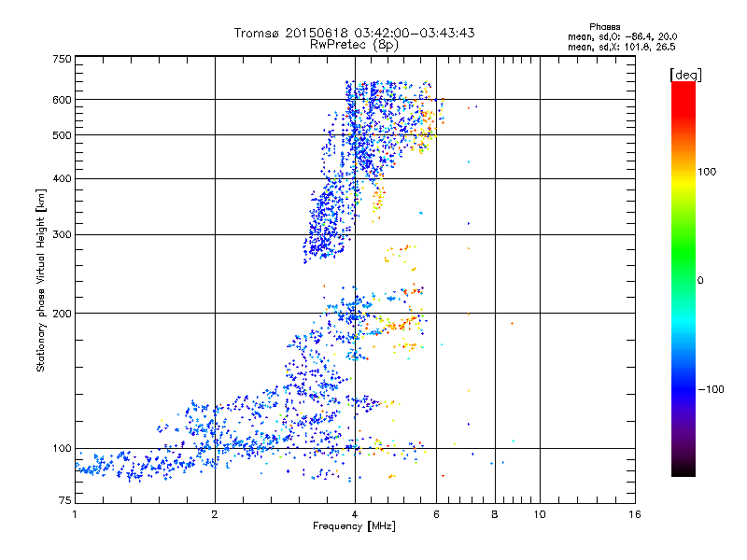Click the y-axis label "300"

click(62, 235)
